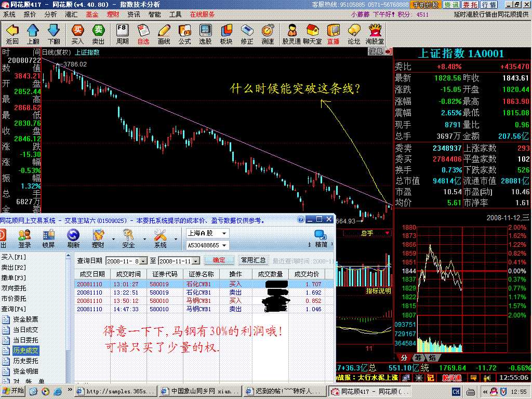This screenshot has height=399, width=532.
Task: Expand the 上海A股 market dropdown
Action: tap(224, 233)
